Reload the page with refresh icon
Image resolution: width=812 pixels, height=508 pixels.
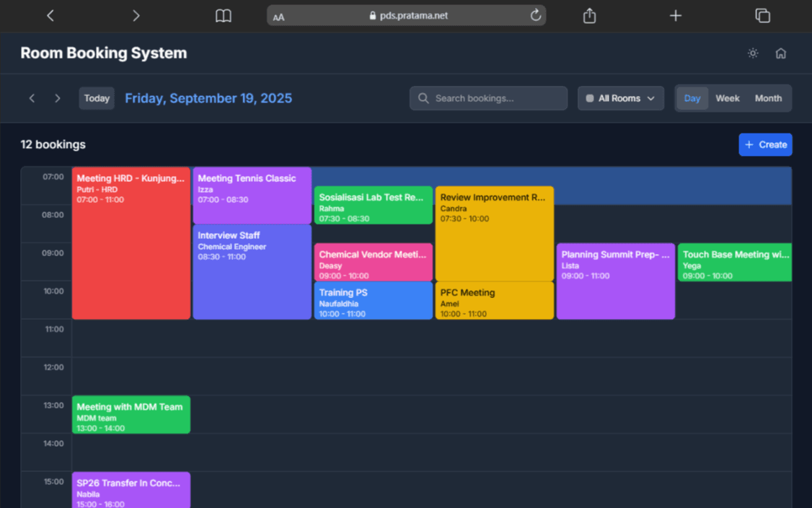pyautogui.click(x=536, y=15)
